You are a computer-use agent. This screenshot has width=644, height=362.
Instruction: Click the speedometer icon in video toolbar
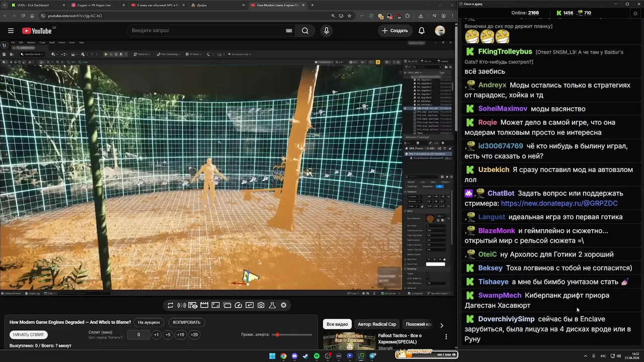(x=238, y=305)
